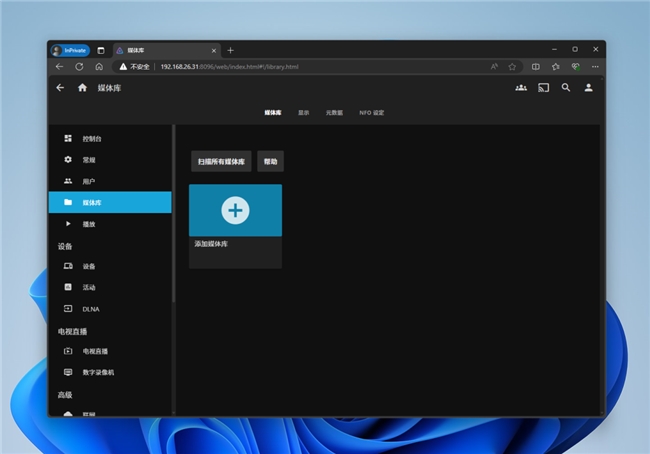Click the 媒体库 page title text
The image size is (650, 454).
point(109,88)
